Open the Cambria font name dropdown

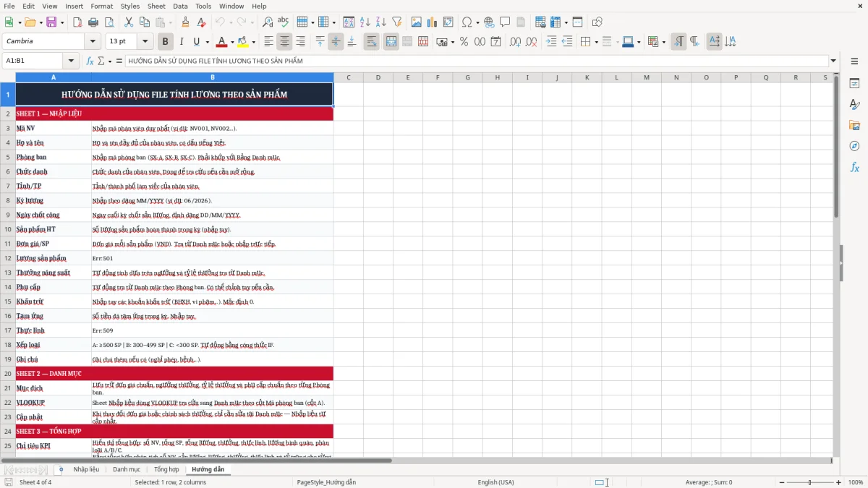(x=92, y=42)
